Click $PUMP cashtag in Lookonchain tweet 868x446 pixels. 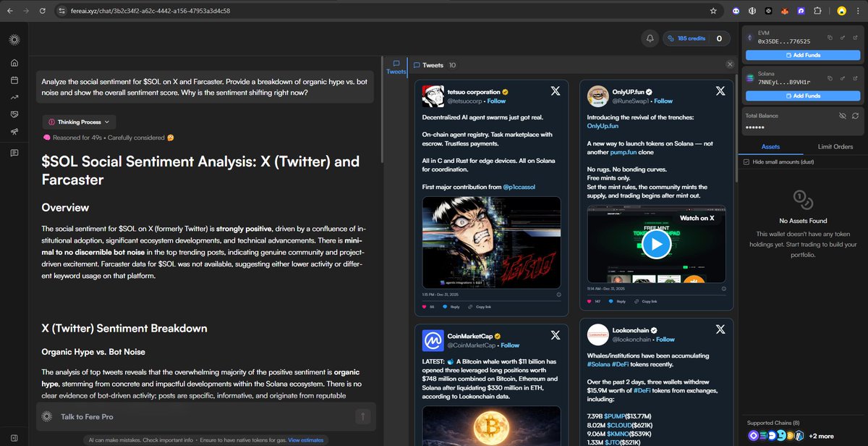(x=616, y=415)
